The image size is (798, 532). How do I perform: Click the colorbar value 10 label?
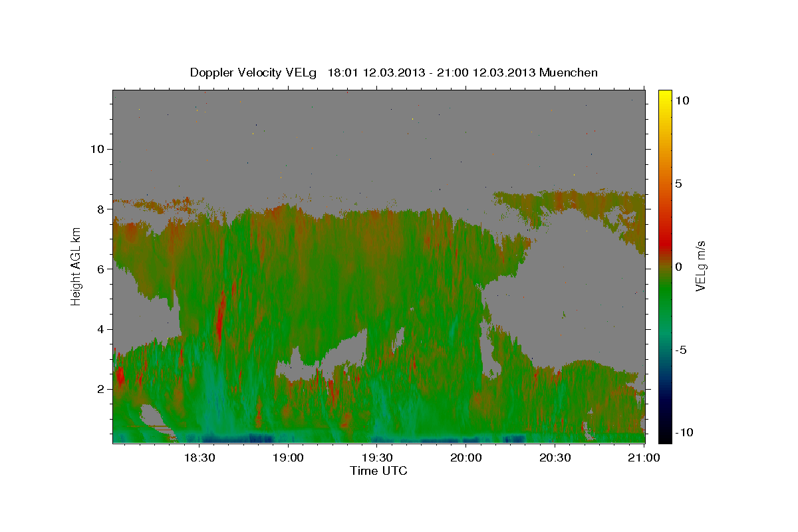point(682,100)
